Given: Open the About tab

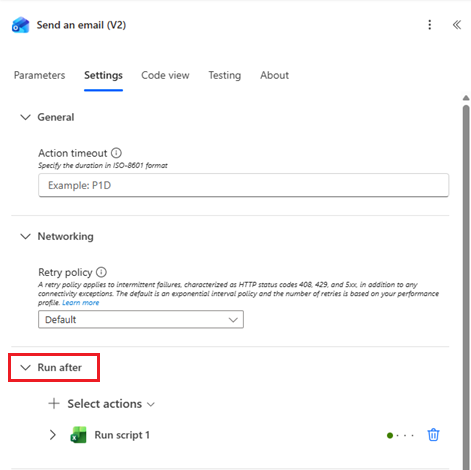Looking at the screenshot, I should click(274, 75).
